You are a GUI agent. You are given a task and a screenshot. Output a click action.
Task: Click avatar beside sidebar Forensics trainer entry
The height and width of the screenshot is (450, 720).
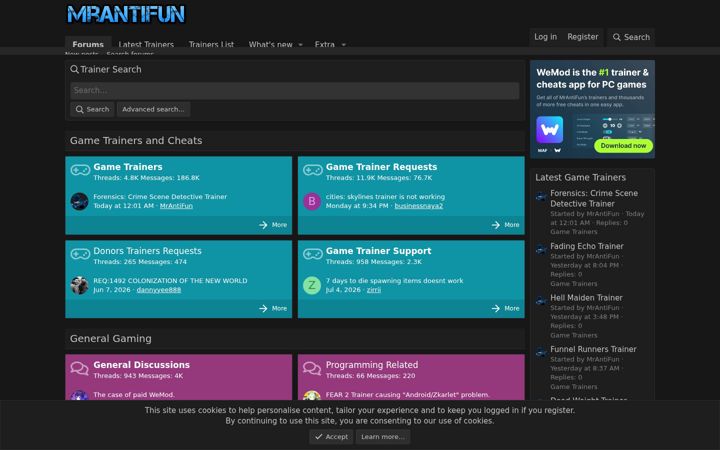(x=541, y=197)
